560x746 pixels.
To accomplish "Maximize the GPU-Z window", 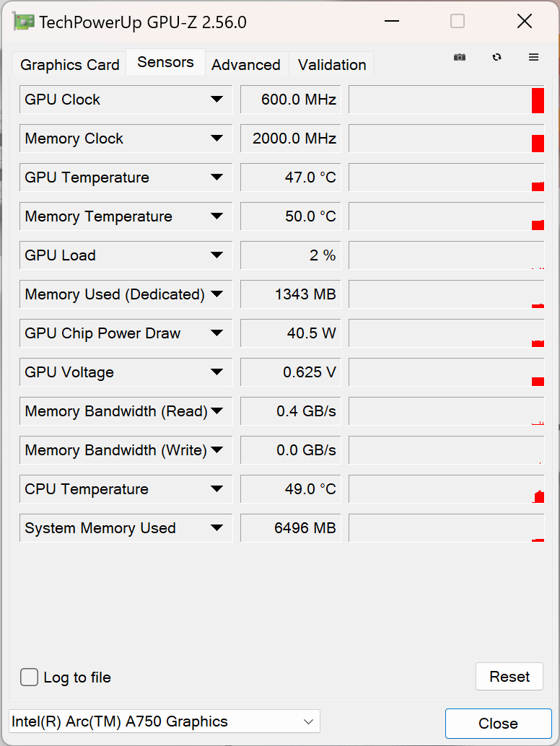I will 458,22.
